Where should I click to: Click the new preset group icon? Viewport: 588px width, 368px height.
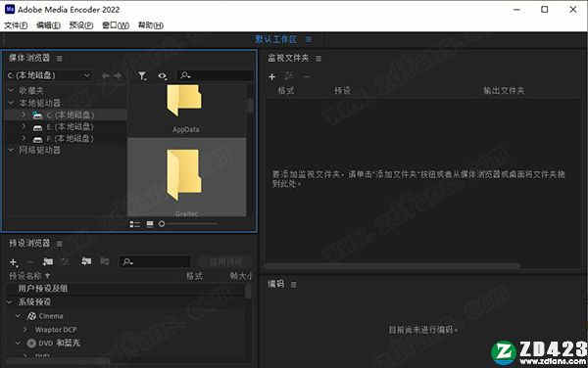coord(48,261)
